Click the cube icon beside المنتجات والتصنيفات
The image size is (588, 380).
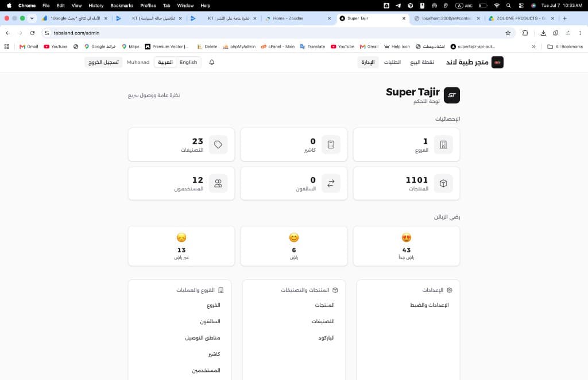click(x=335, y=290)
